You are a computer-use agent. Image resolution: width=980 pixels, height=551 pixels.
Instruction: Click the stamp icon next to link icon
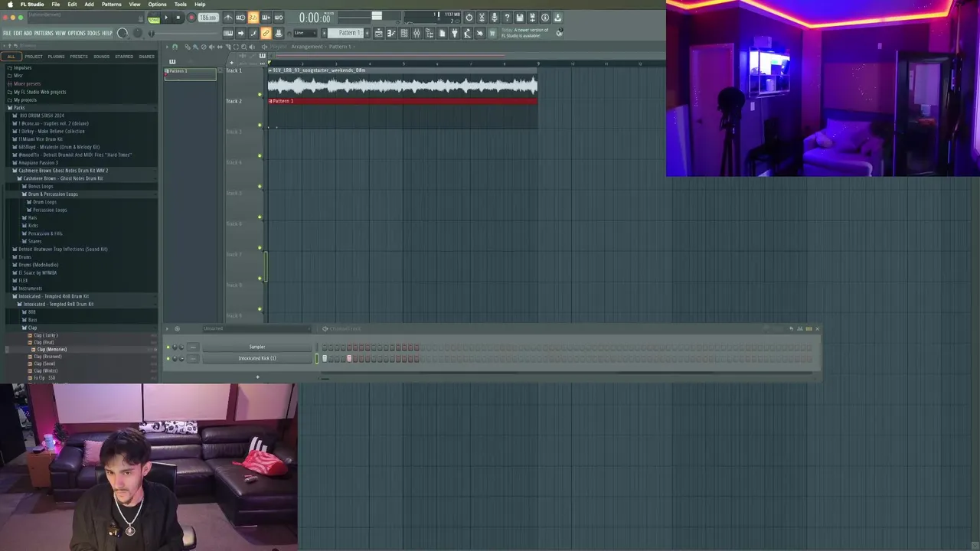(x=278, y=33)
